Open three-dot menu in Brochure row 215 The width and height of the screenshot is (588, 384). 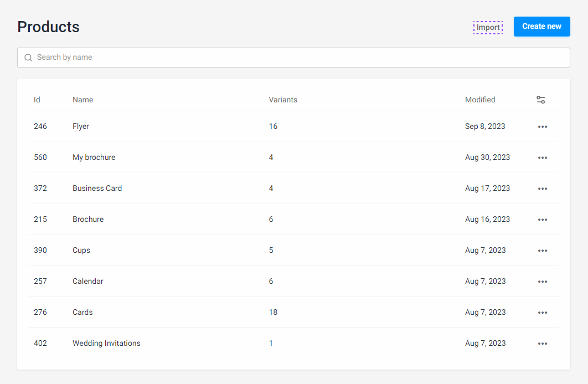coord(542,220)
